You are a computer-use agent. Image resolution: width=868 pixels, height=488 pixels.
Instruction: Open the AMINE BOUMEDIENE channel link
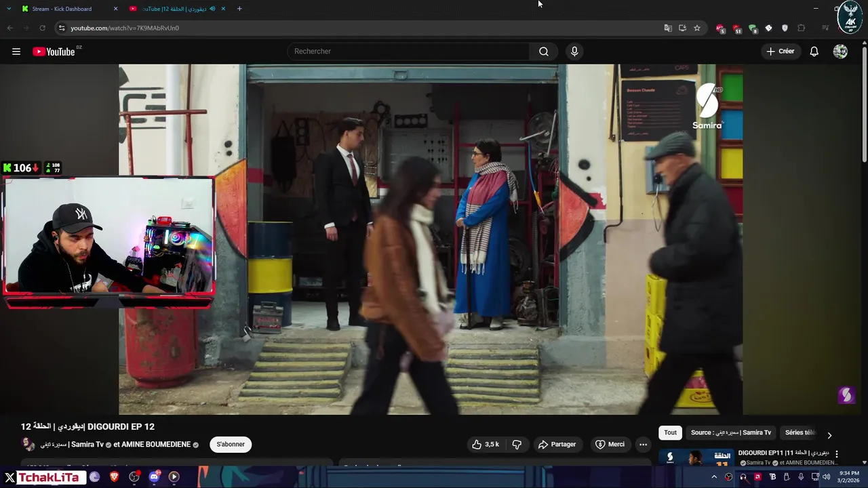click(156, 445)
